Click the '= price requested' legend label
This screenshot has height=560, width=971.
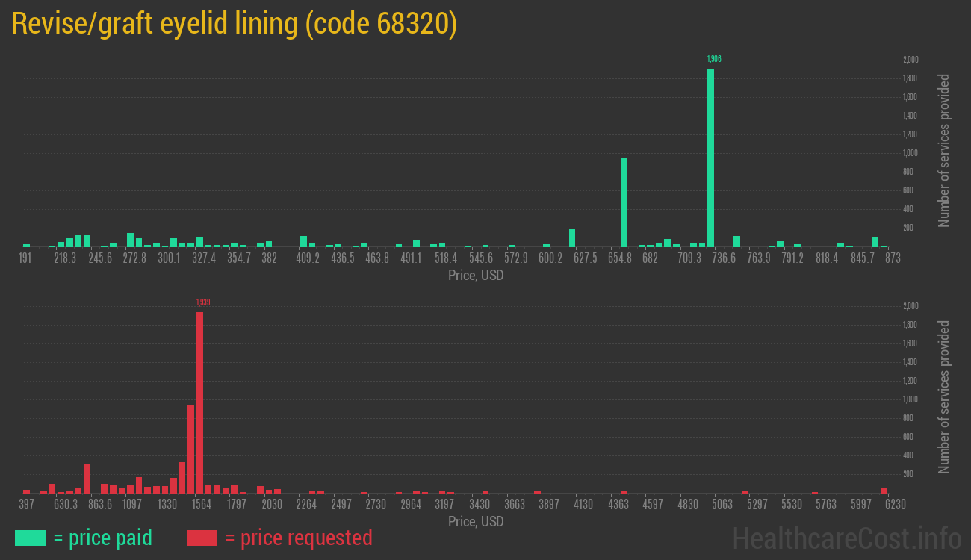pyautogui.click(x=298, y=538)
